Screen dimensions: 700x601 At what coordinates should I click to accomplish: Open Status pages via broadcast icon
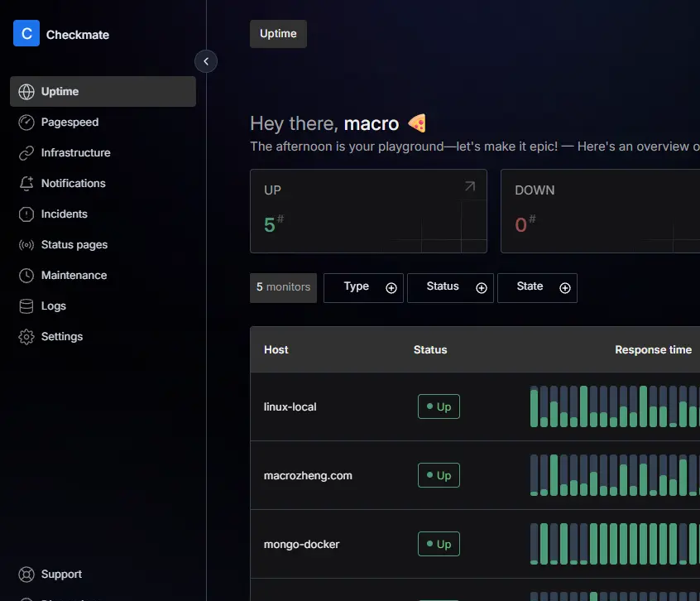click(x=26, y=245)
